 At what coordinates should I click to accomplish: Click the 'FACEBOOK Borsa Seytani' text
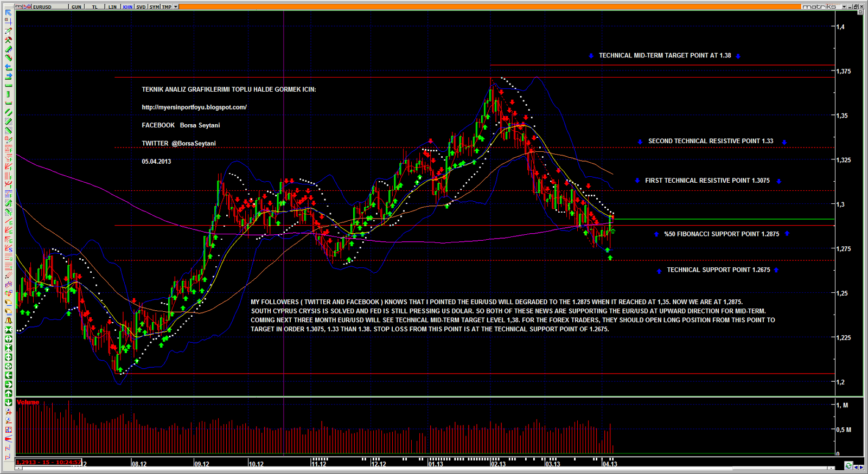(x=181, y=125)
